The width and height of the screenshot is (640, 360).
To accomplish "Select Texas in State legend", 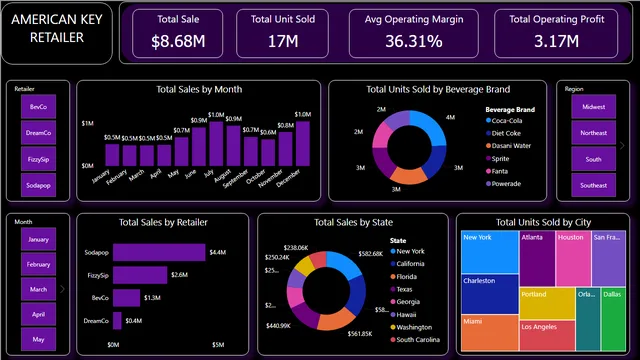I will 401,289.
